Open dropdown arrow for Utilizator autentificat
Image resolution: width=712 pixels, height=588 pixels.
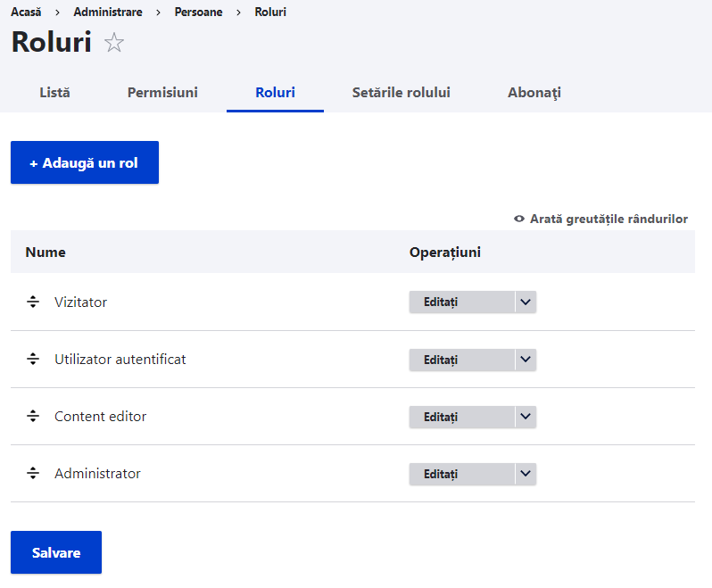pyautogui.click(x=526, y=360)
